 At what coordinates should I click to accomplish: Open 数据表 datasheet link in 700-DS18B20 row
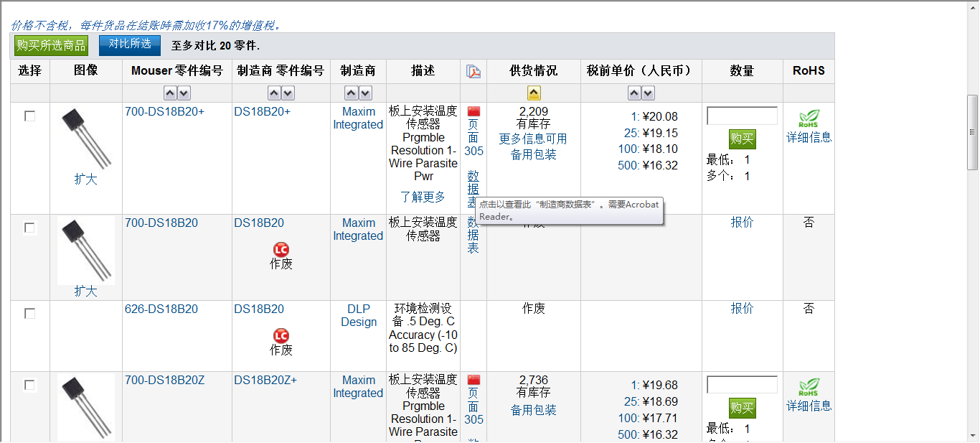(x=473, y=236)
